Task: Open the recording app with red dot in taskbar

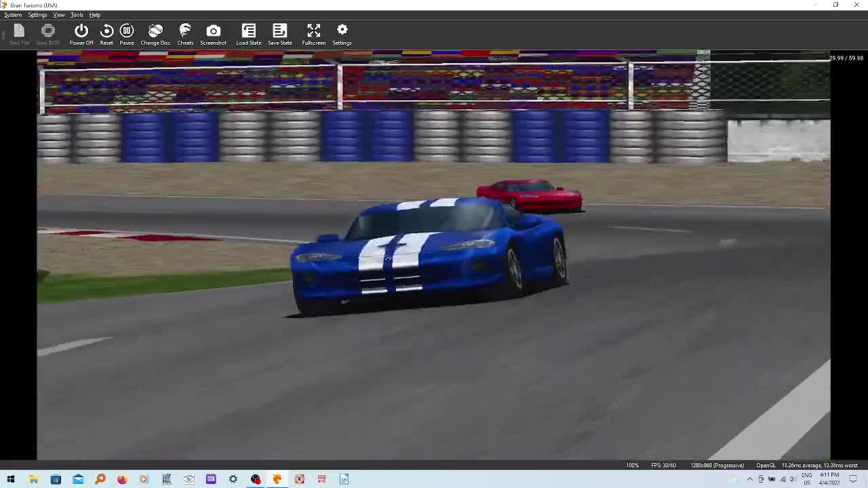Action: click(255, 479)
